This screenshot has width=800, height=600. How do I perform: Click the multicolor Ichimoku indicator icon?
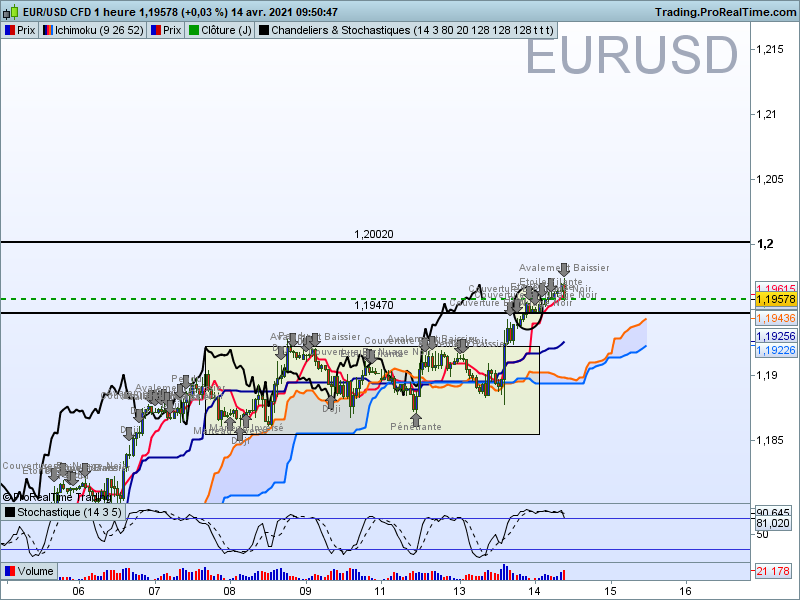click(x=48, y=30)
